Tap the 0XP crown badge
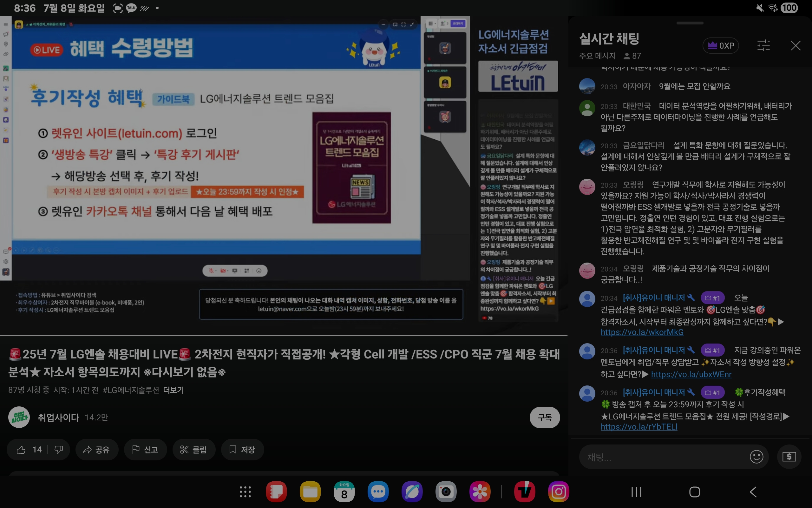Viewport: 812px width, 508px height. [x=720, y=45]
